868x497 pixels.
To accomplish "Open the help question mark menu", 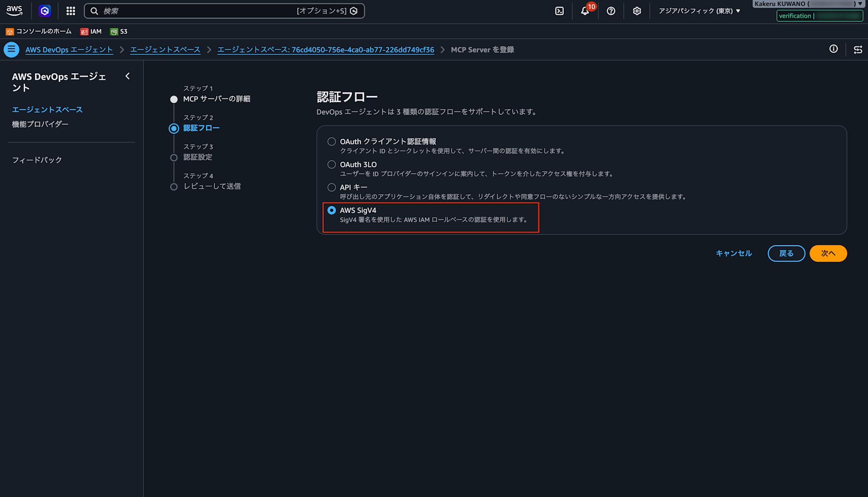I will pyautogui.click(x=611, y=11).
